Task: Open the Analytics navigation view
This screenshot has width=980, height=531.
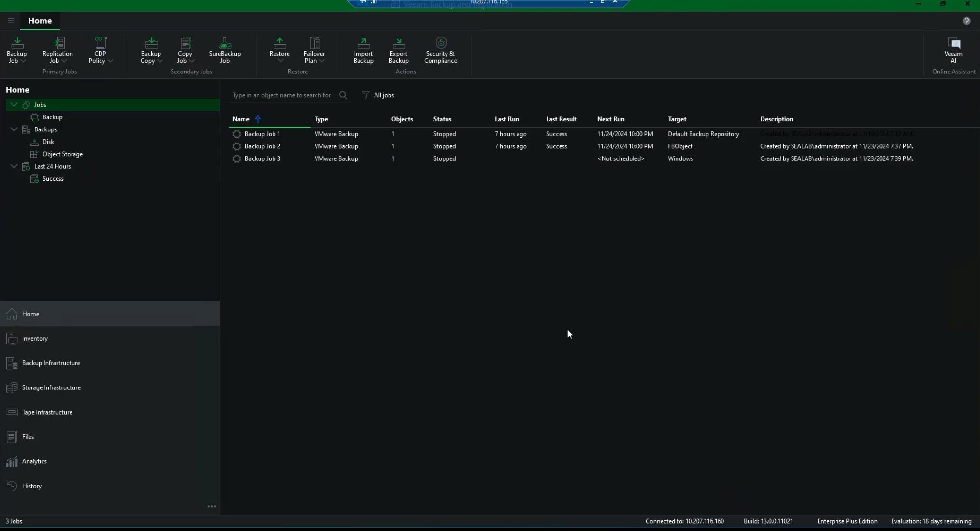Action: pos(110,461)
